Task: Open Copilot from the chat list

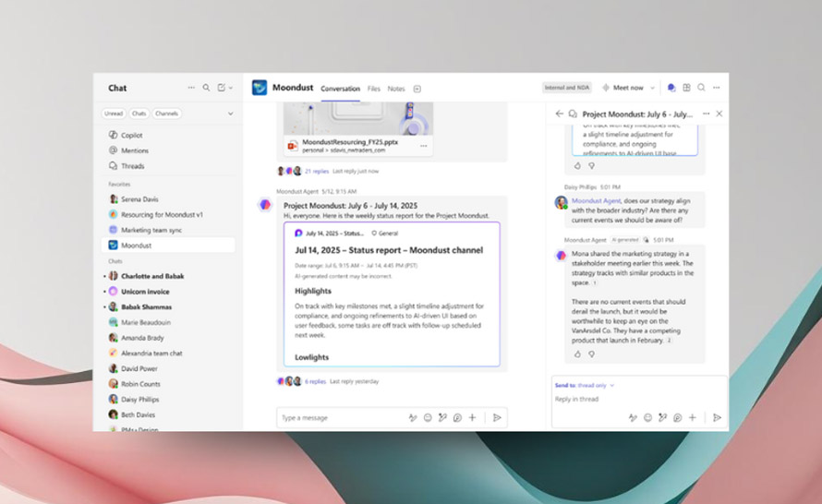Action: click(x=131, y=135)
